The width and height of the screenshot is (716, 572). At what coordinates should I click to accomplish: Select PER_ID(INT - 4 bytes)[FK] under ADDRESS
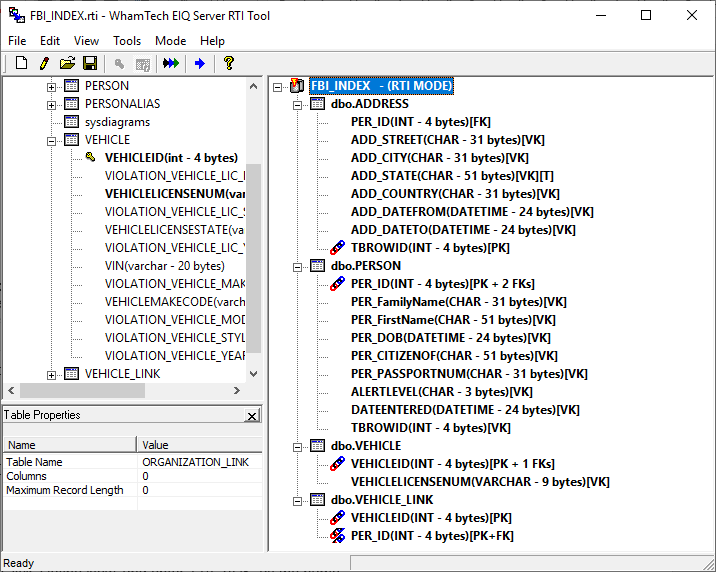point(421,122)
